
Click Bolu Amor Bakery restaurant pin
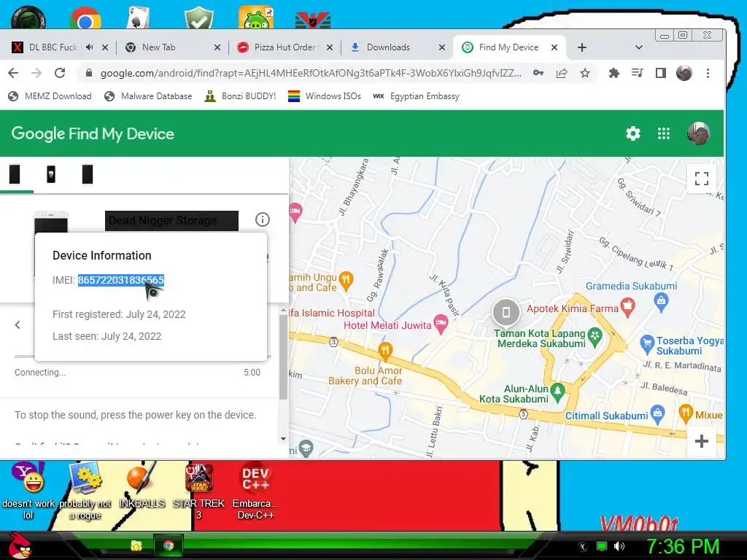tap(385, 351)
